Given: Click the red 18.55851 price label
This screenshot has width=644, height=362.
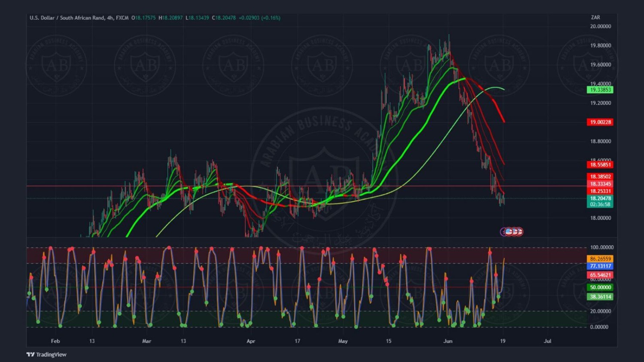Looking at the screenshot, I should coord(600,165).
